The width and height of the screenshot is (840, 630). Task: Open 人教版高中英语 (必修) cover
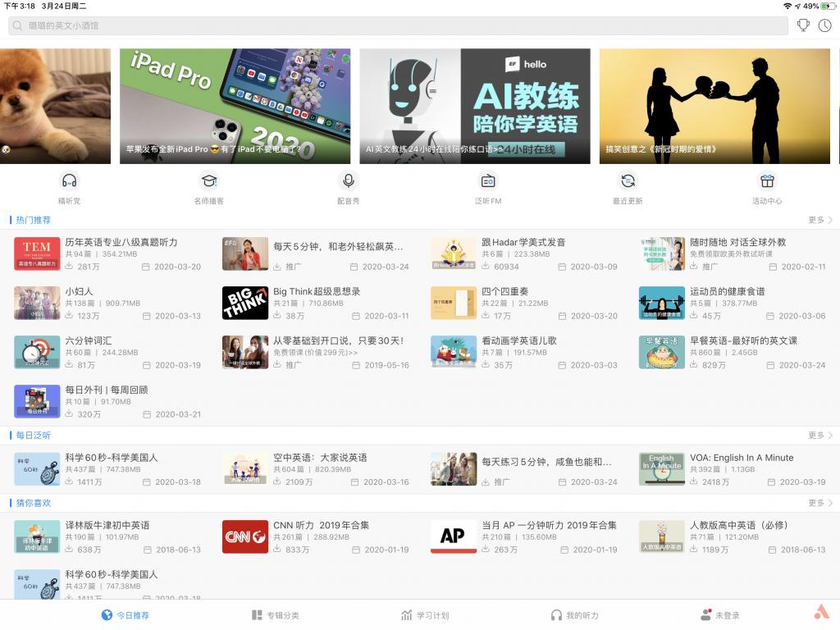(662, 536)
